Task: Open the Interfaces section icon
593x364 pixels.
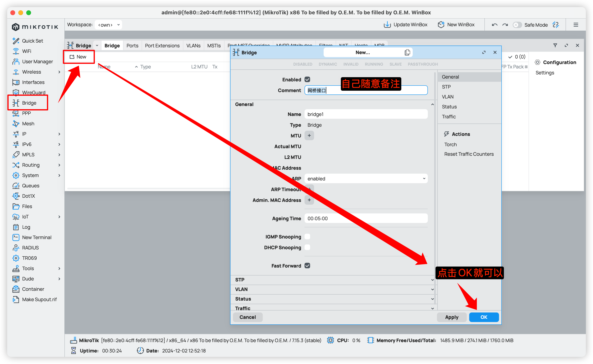Action: pyautogui.click(x=16, y=82)
